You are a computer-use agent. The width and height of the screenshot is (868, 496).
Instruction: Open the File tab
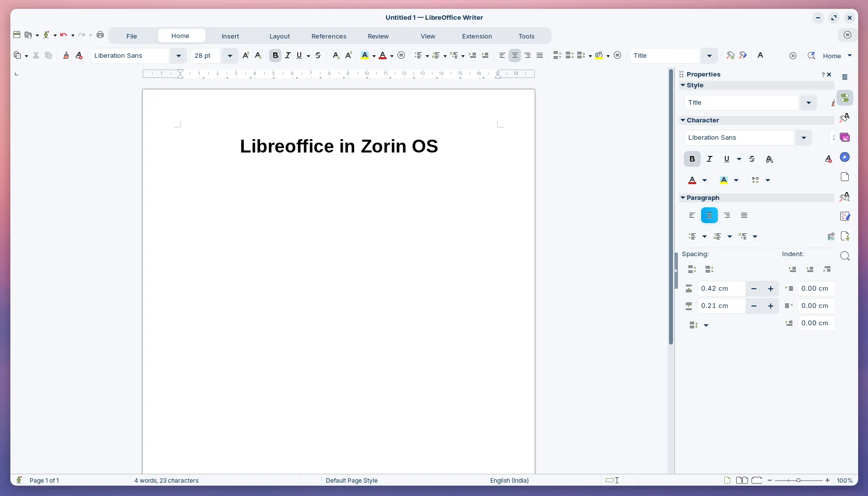coord(131,36)
